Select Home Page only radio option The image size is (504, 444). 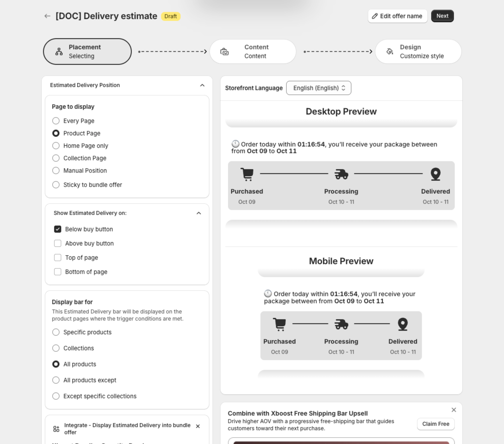click(x=56, y=146)
